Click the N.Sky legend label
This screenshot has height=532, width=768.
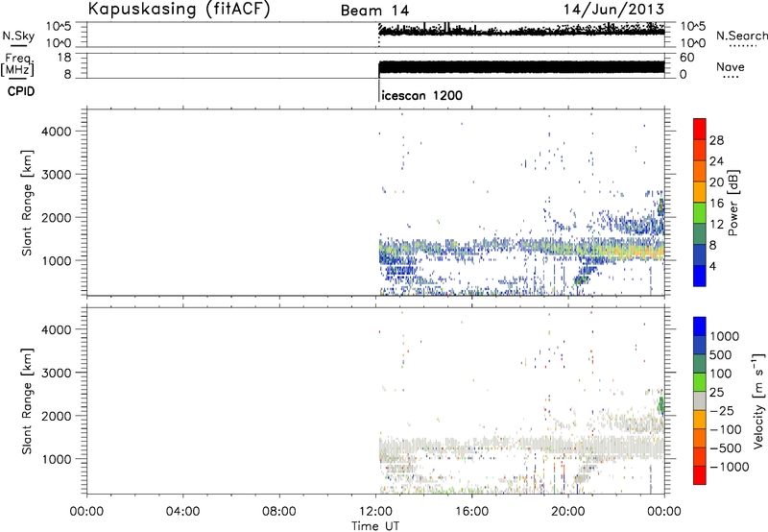tap(18, 36)
